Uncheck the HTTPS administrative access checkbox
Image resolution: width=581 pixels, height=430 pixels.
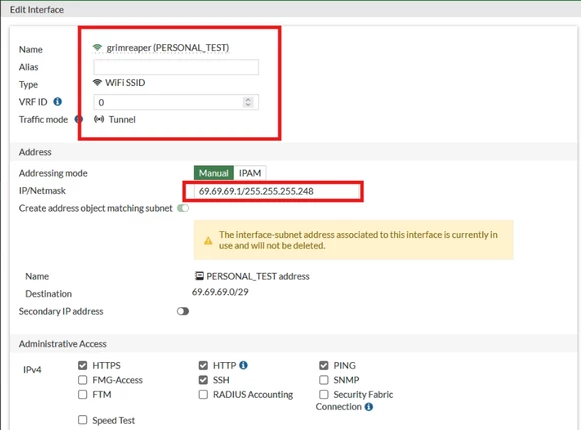point(83,365)
